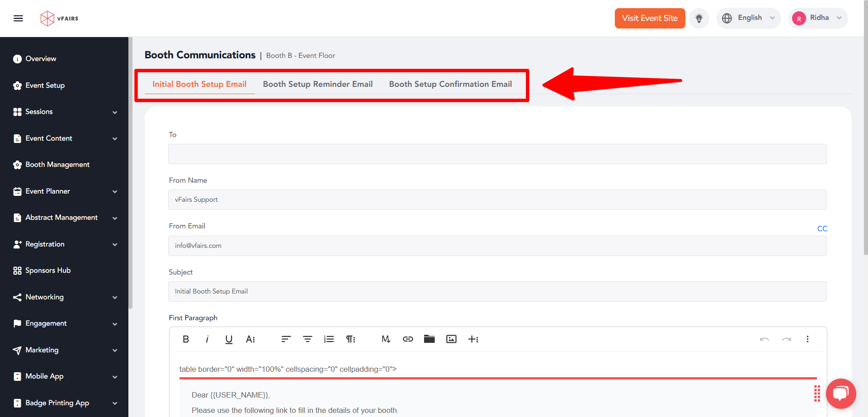Switch to the Booth Setup Reminder Email tab
868x417 pixels.
[x=318, y=84]
